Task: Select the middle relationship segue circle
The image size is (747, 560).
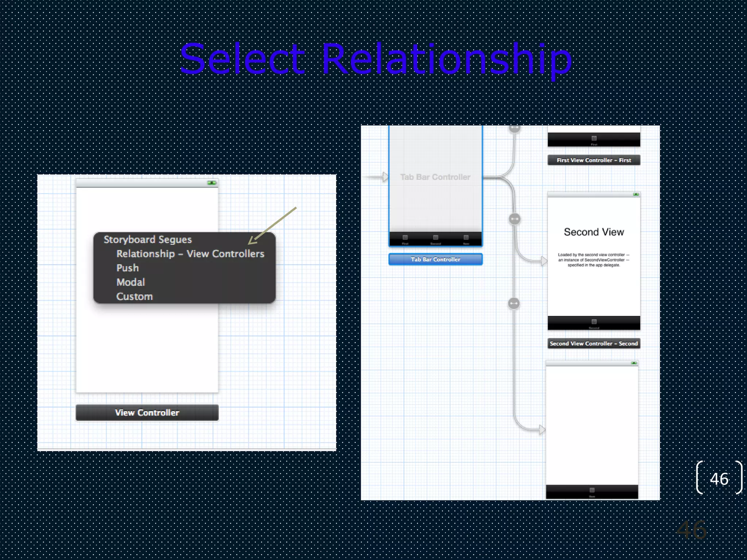Action: (515, 219)
